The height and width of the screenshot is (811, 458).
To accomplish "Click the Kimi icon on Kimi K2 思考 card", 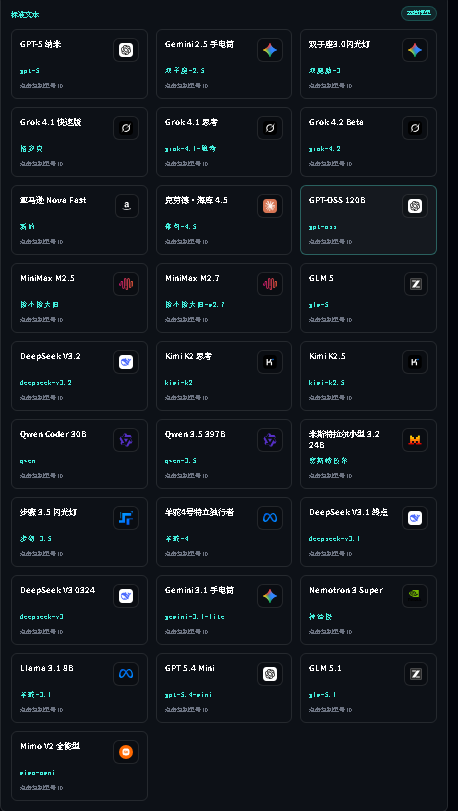I will click(x=270, y=362).
